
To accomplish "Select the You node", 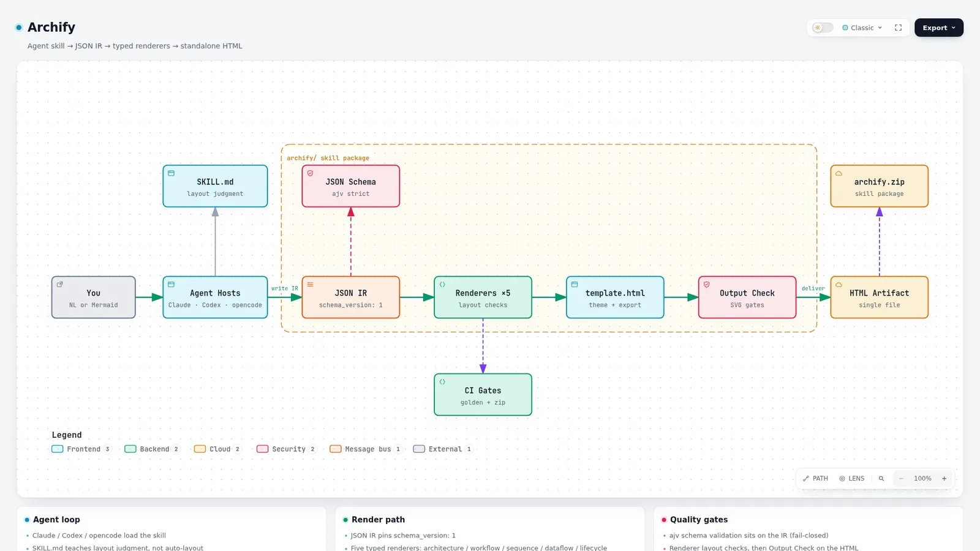I will click(x=94, y=298).
